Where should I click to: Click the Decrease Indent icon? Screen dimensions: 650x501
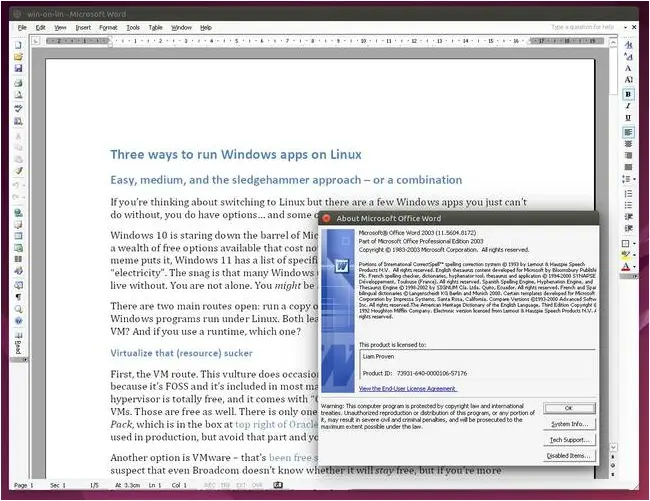[x=628, y=217]
